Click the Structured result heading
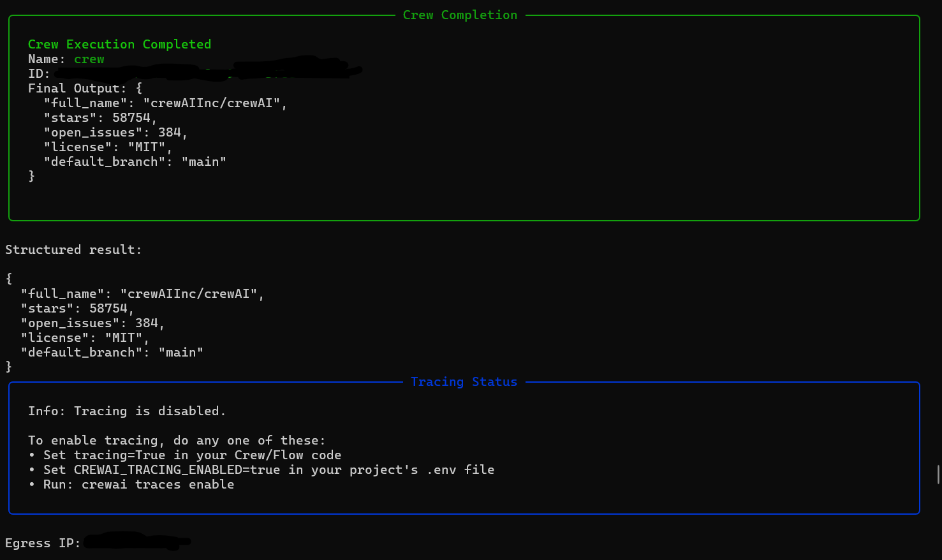 click(73, 250)
